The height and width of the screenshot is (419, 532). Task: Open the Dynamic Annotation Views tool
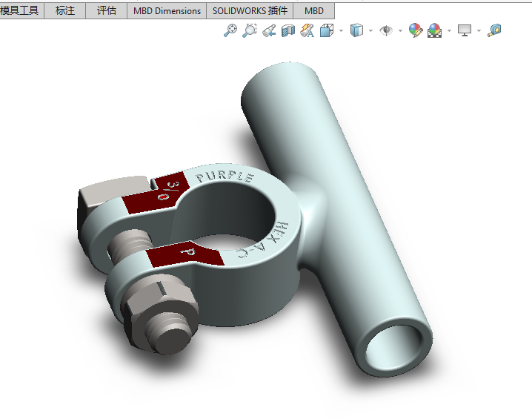click(307, 30)
